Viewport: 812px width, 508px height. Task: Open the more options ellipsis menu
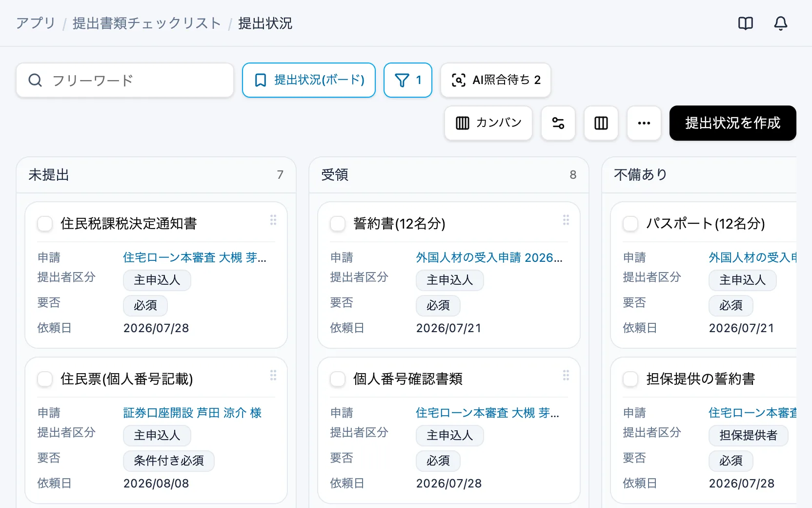[x=644, y=123]
